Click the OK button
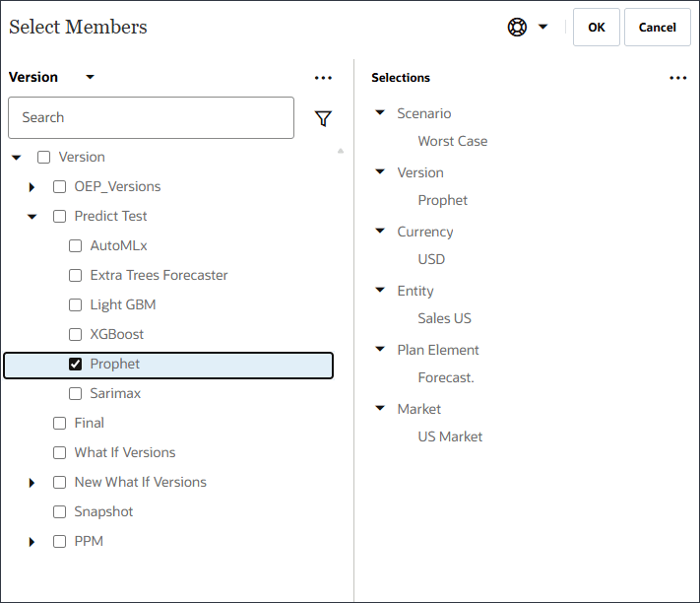Viewport: 700px width, 603px height. click(597, 28)
